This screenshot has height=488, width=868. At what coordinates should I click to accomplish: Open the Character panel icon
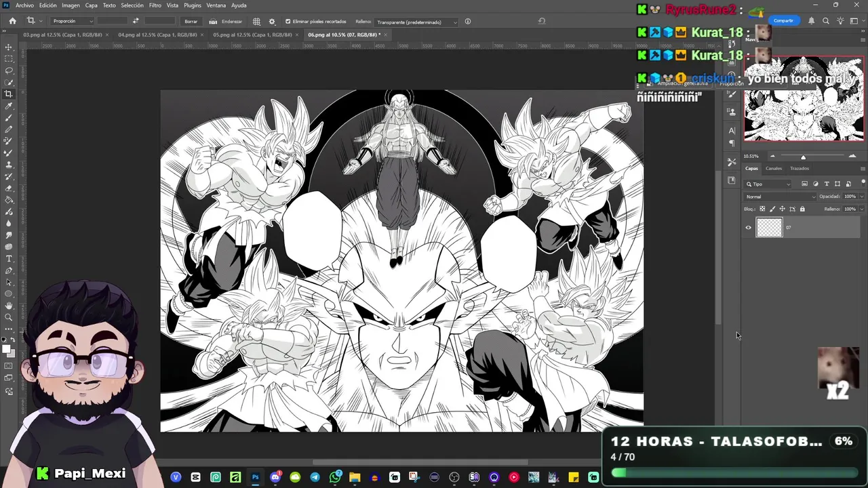[732, 130]
